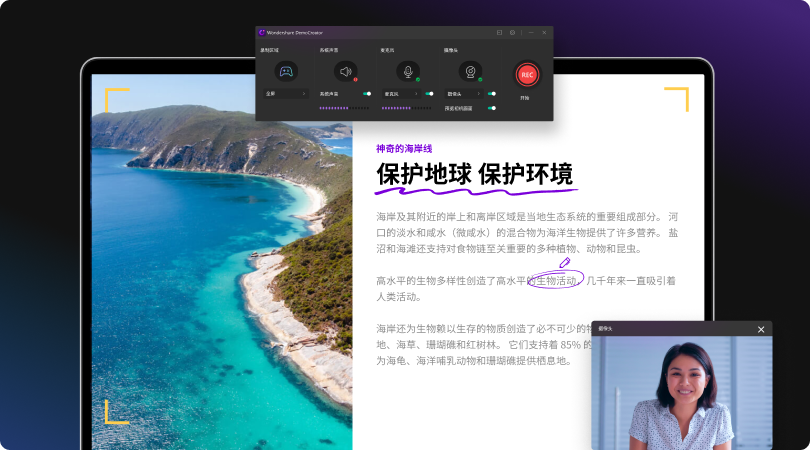Click the purple subtitle 神奇的海岸线
Image resolution: width=810 pixels, height=450 pixels.
click(404, 149)
